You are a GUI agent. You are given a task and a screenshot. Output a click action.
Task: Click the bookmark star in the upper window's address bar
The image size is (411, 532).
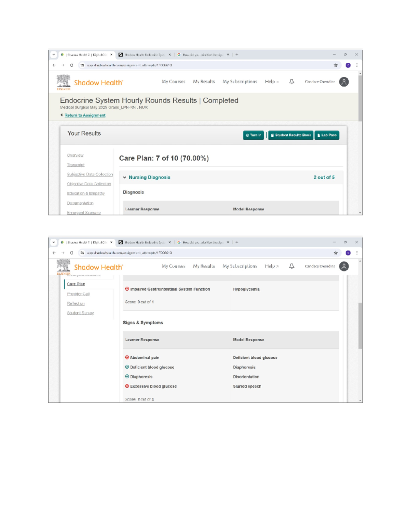tap(336, 65)
